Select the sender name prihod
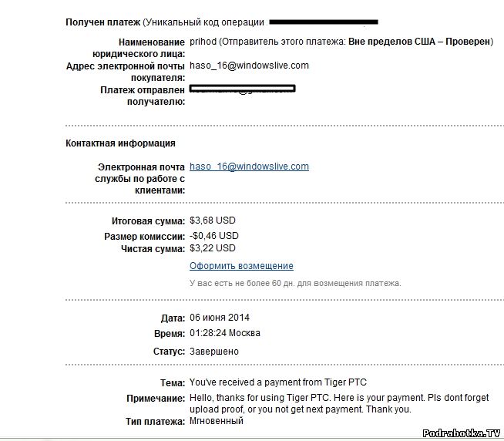 pos(202,42)
